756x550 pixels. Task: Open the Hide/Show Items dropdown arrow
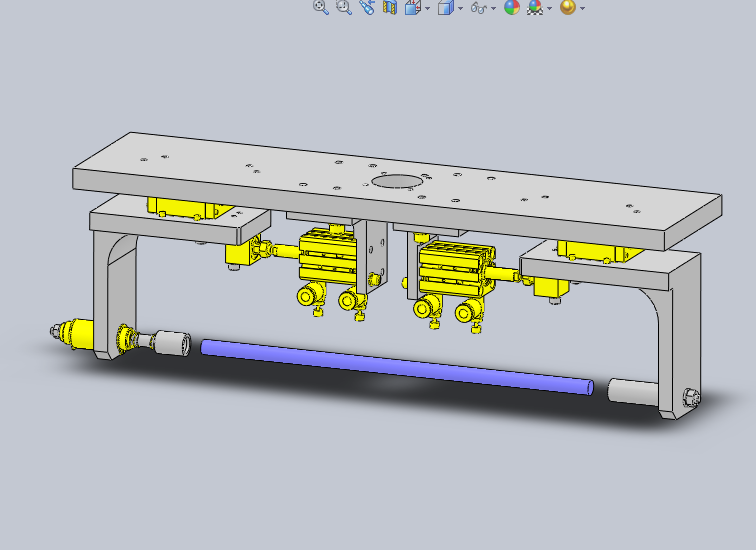pos(493,8)
